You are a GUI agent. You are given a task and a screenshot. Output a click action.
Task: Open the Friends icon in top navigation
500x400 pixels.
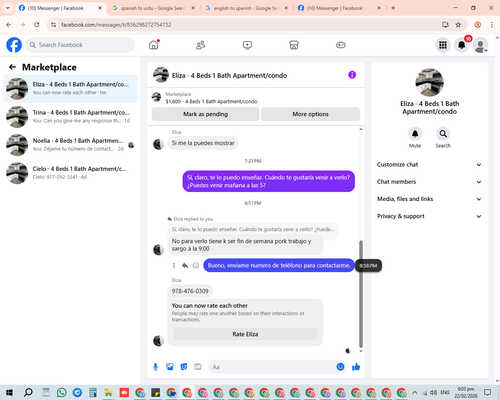tap(200, 45)
